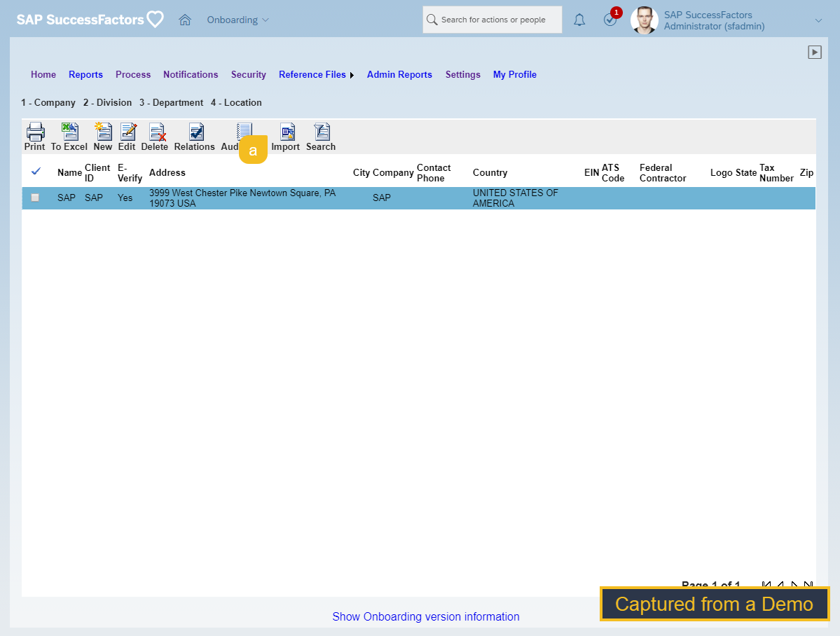This screenshot has width=840, height=636.
Task: Click the Edit toolbar icon
Action: (128, 132)
